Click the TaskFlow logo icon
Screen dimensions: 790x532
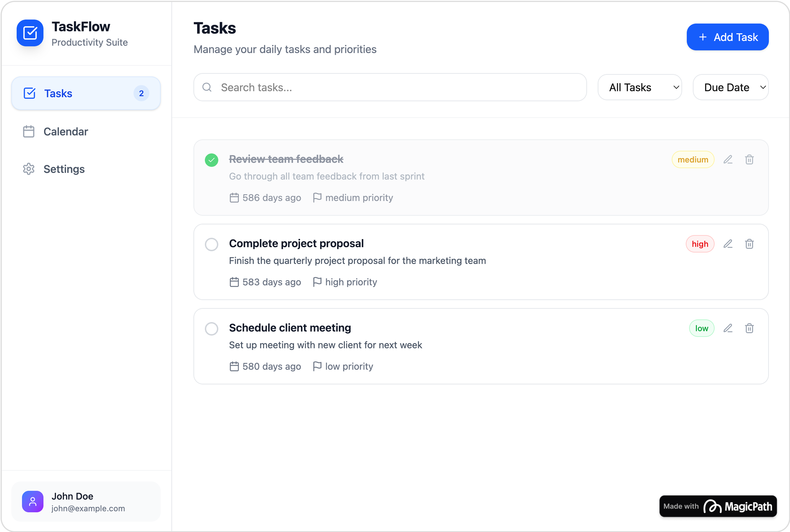point(30,33)
